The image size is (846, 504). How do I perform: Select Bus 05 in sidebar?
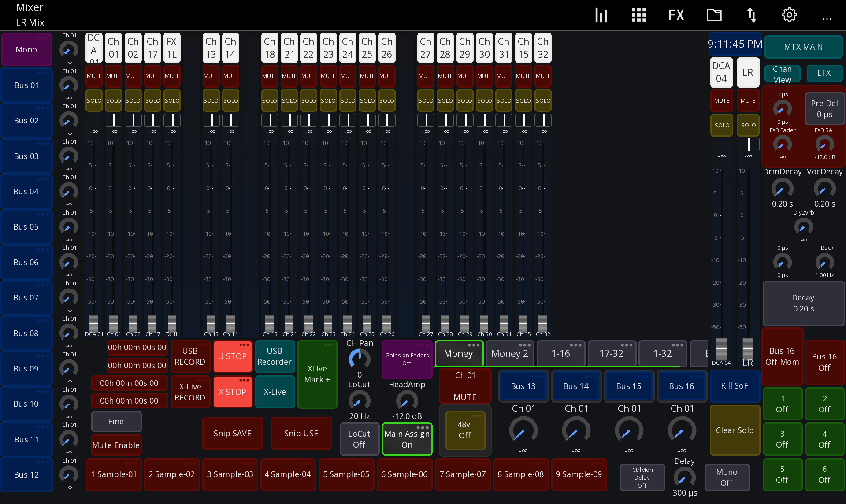[x=26, y=227]
